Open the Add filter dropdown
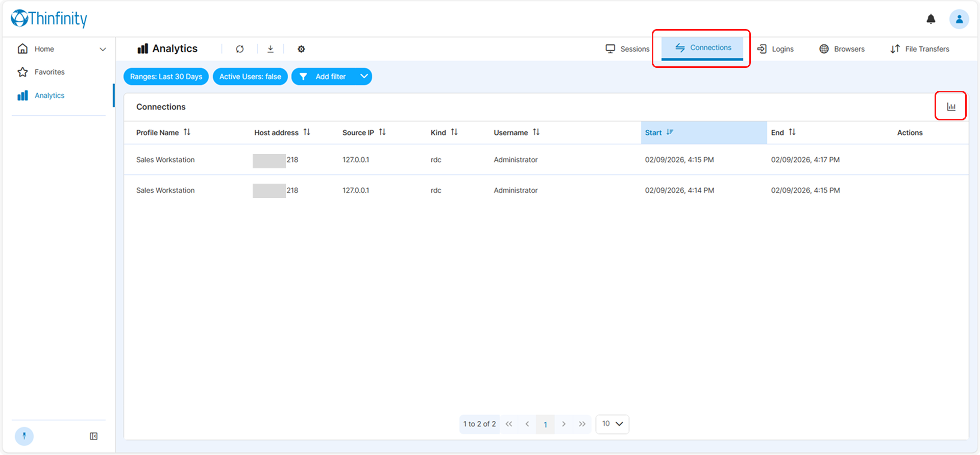 [332, 77]
